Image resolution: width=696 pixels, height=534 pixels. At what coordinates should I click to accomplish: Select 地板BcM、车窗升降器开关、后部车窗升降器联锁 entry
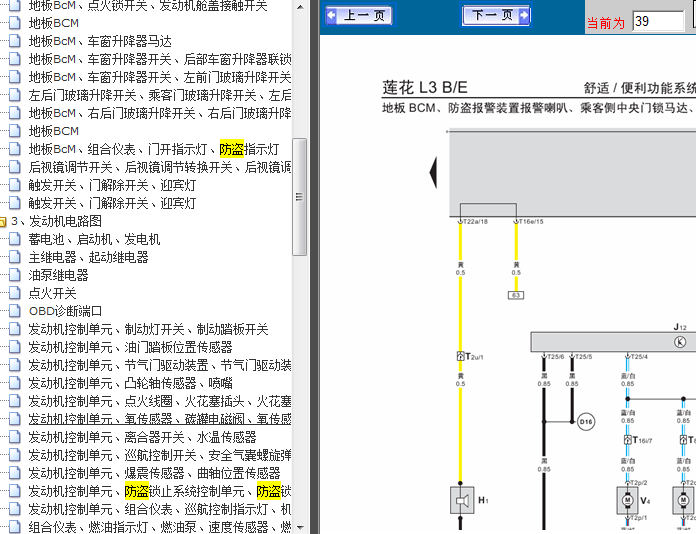[x=160, y=59]
